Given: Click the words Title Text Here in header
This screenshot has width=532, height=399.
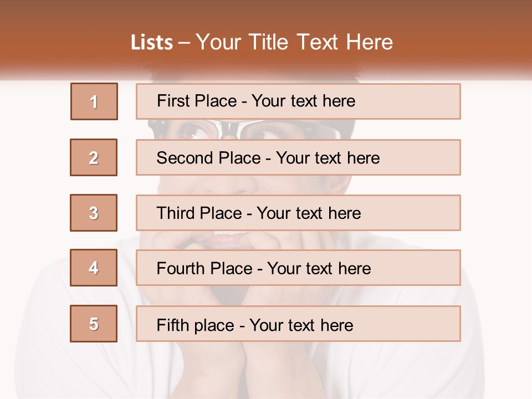Looking at the screenshot, I should pyautogui.click(x=321, y=42).
